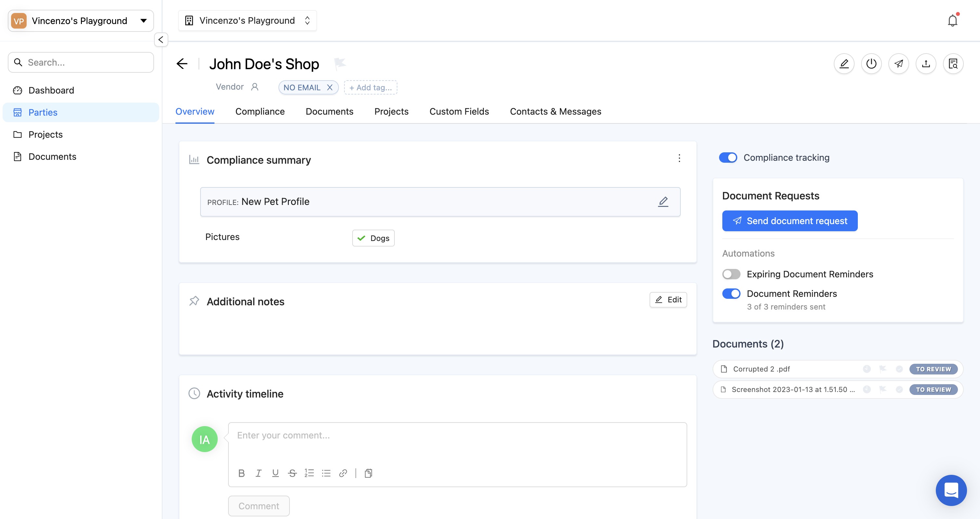Expand the Vincenzo's Playground organization selector in top bar
The height and width of the screenshot is (519, 980).
247,20
